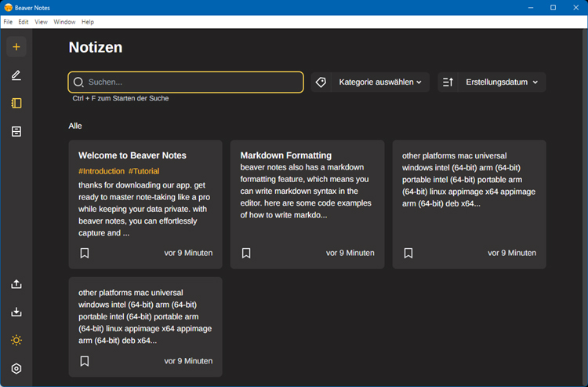
Task: Open the File menu
Action: tap(8, 22)
